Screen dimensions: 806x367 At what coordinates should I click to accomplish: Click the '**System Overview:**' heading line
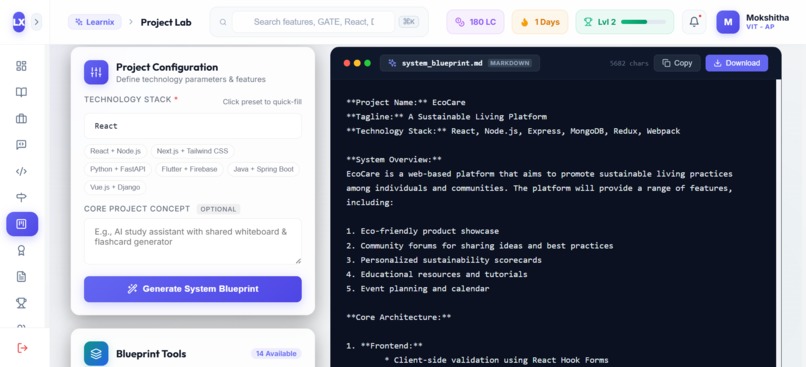(x=394, y=159)
